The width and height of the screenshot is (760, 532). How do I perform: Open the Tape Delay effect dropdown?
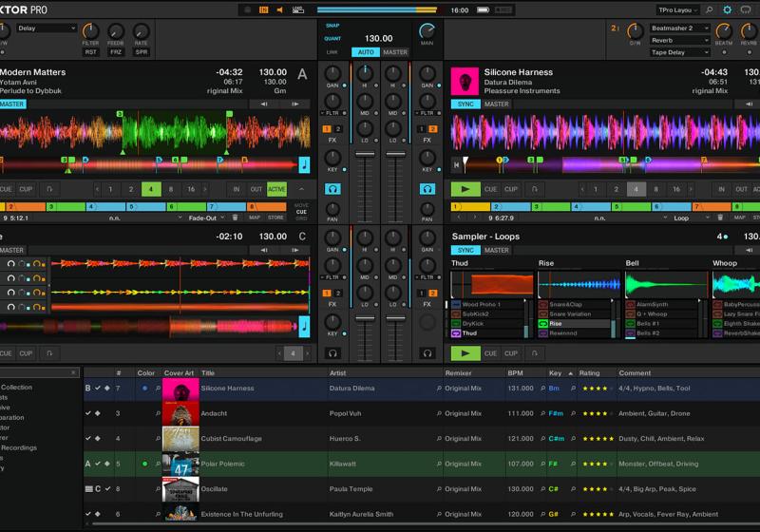(x=679, y=52)
